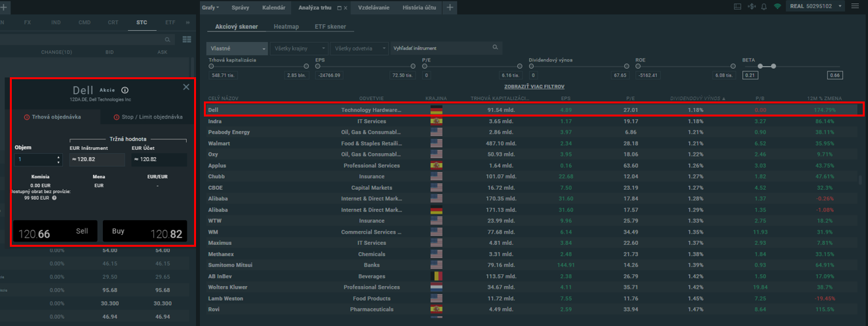Click the search magnifier in the Vyhľadať inštrument field
868x326 pixels.
pyautogui.click(x=495, y=48)
